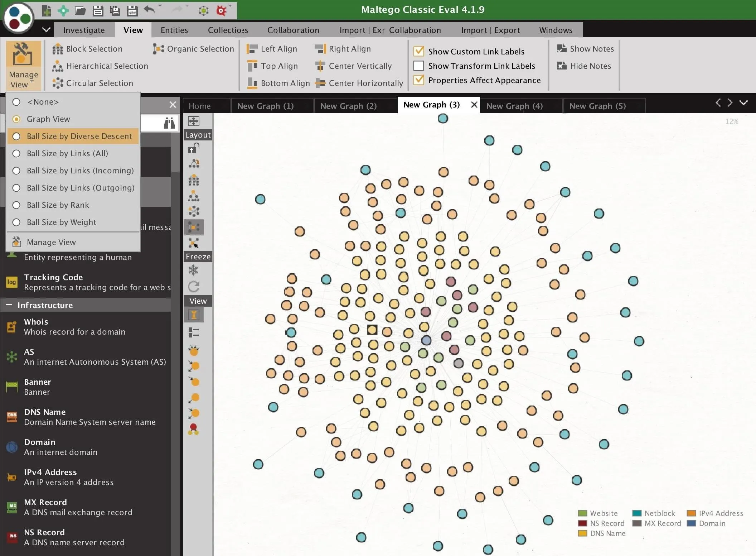Select the Whois entity in palette
756x556 pixels.
86,326
